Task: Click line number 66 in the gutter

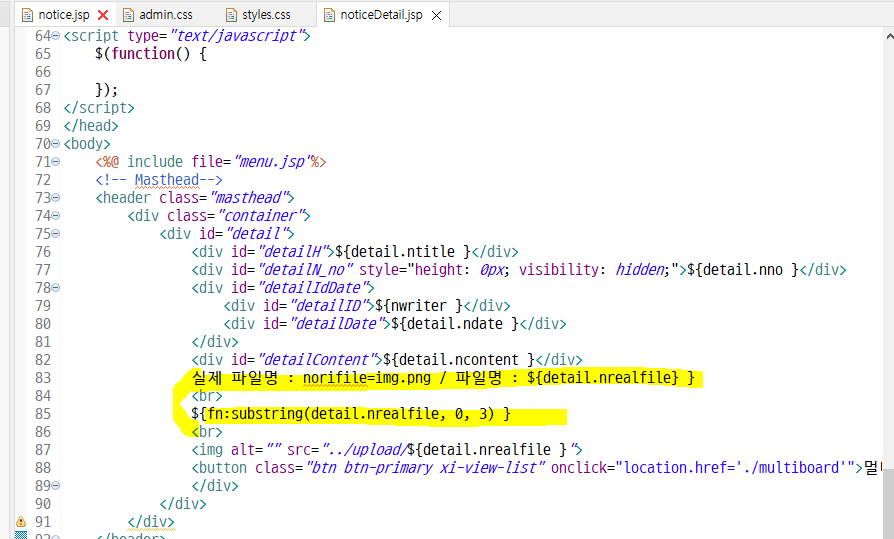Action: click(43, 72)
